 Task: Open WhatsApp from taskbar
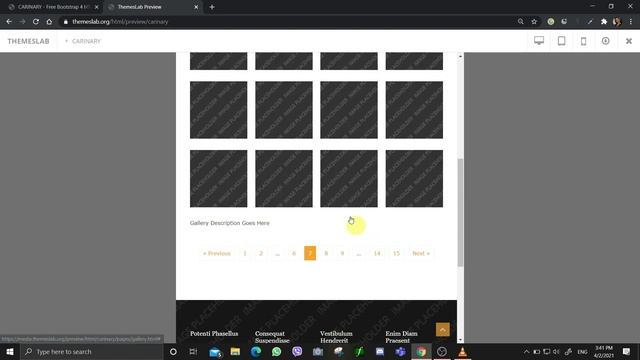point(276,351)
